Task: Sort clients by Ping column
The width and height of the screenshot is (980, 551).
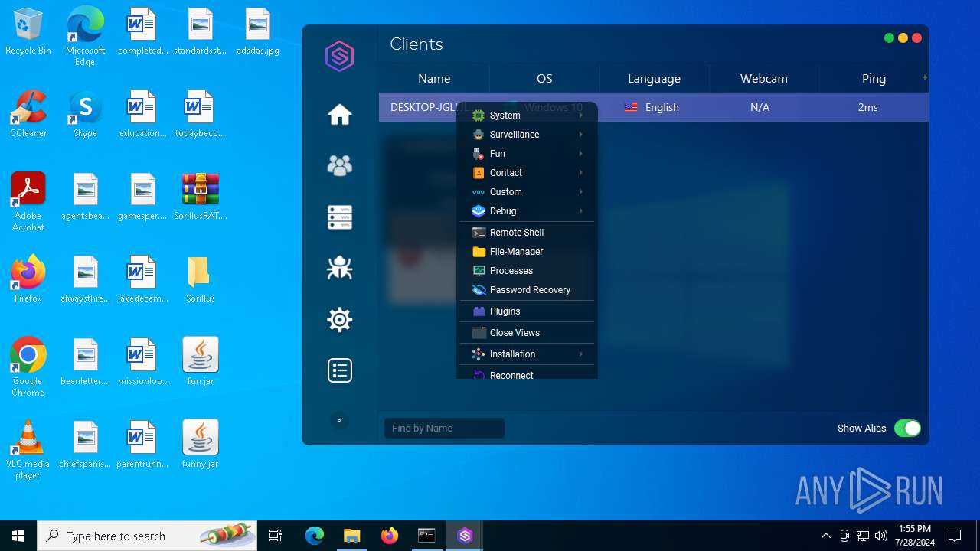Action: (x=874, y=79)
